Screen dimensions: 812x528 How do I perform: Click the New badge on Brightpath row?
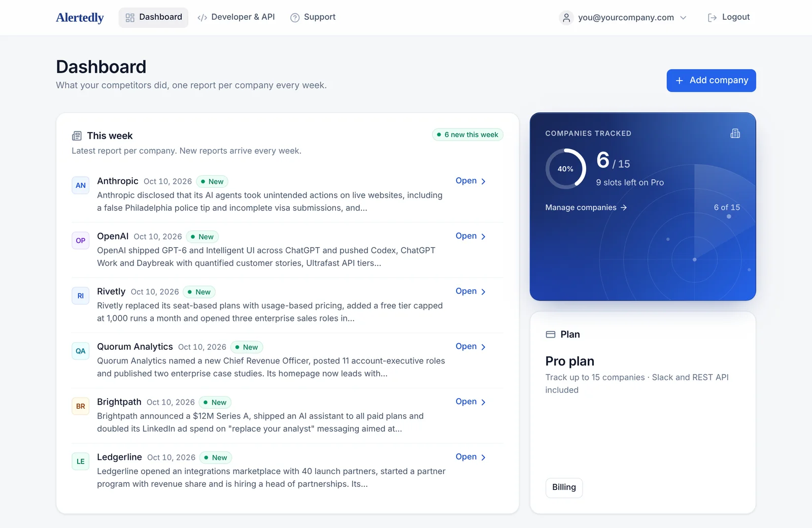click(x=215, y=403)
